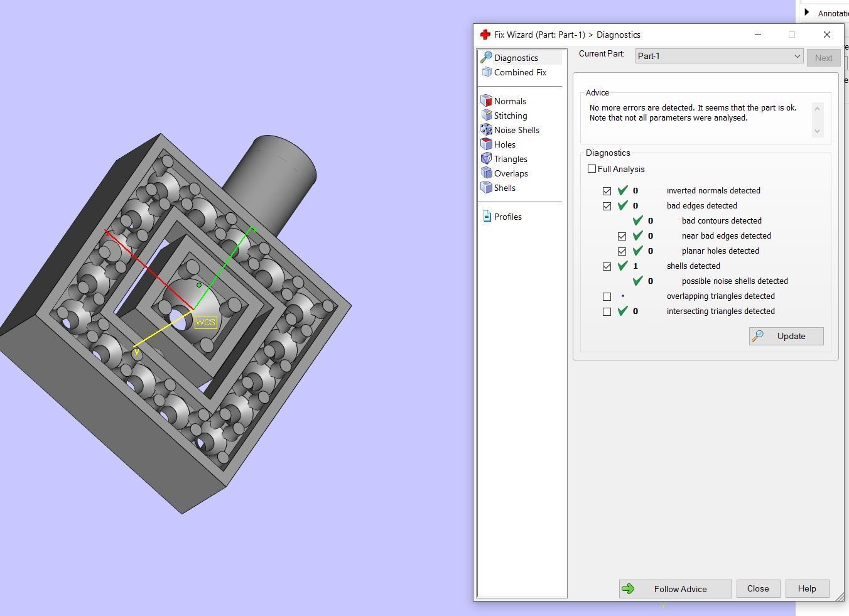Image resolution: width=849 pixels, height=616 pixels.
Task: Enable the Full Analysis checkbox
Action: pos(592,169)
